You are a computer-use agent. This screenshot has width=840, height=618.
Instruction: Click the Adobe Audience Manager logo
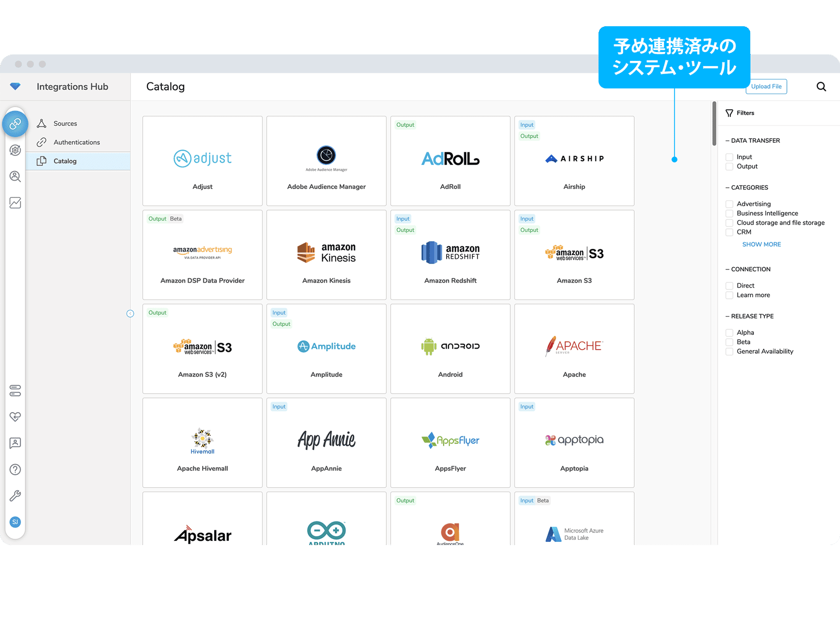pos(327,158)
